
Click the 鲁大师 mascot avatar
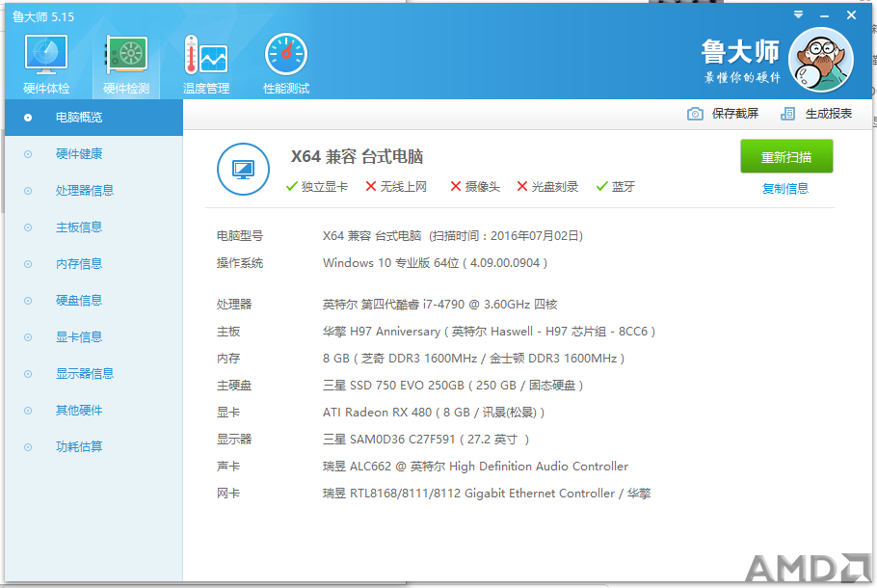point(820,60)
